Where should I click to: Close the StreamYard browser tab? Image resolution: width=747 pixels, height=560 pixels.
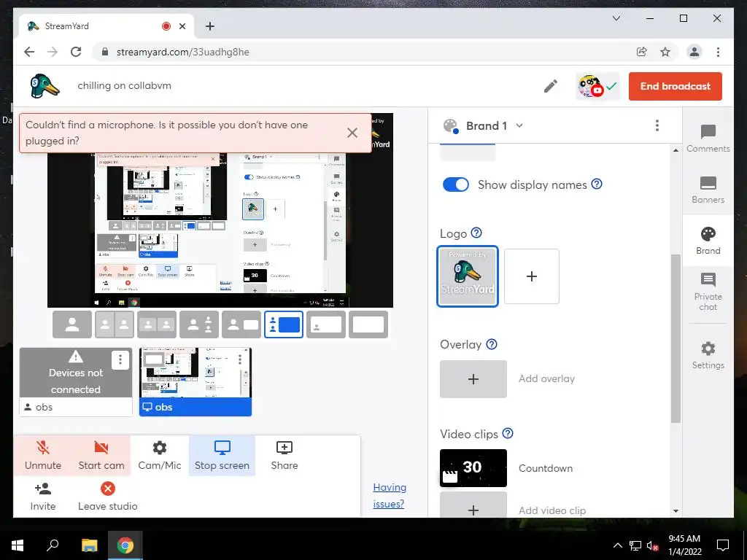point(182,26)
